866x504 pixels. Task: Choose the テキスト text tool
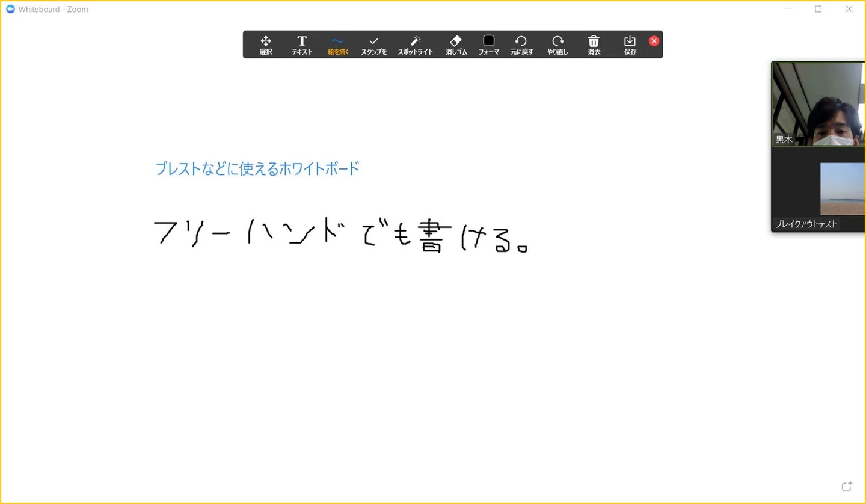[x=302, y=45]
